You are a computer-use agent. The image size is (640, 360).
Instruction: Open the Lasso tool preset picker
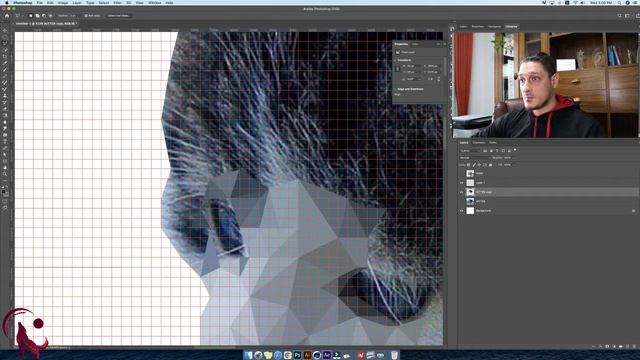tap(19, 16)
